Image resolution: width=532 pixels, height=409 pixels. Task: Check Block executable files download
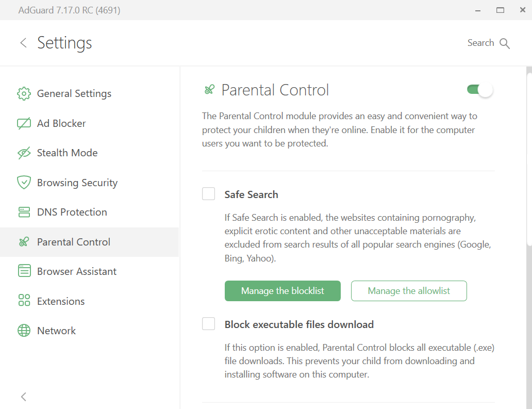pyautogui.click(x=208, y=324)
